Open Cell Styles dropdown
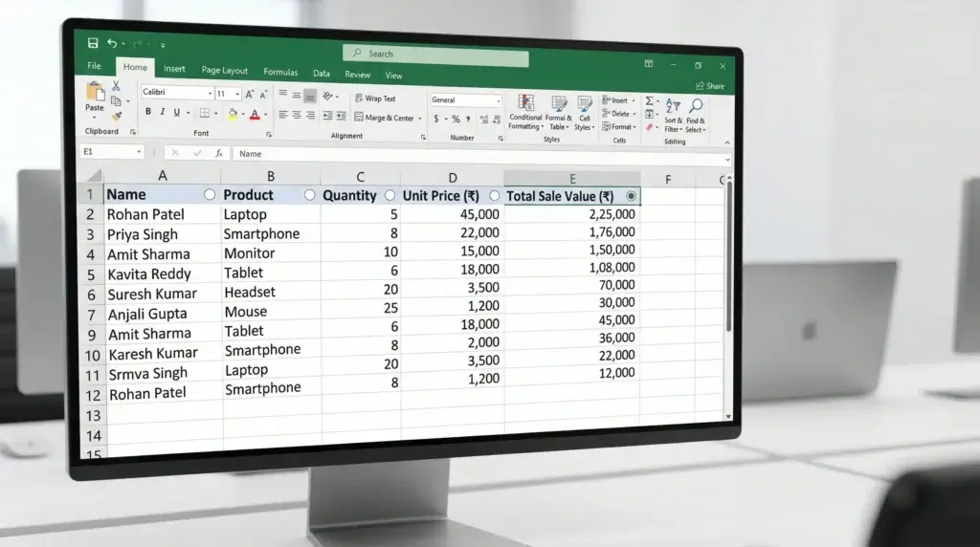Screen dimensions: 980x547 (x=585, y=114)
